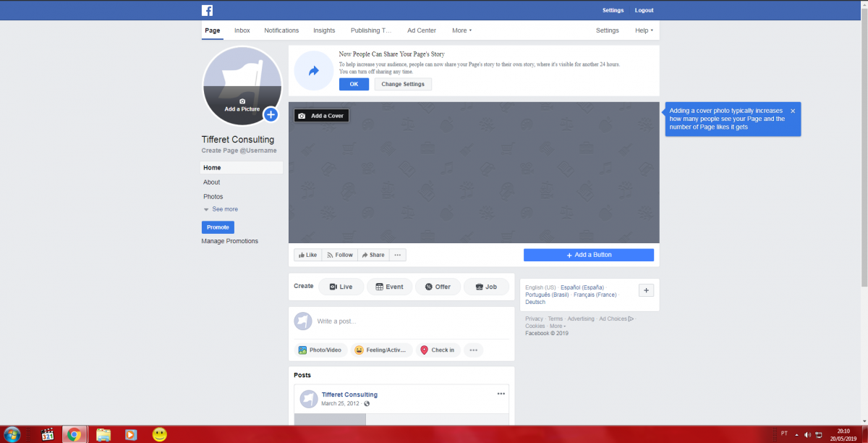Click Check in post option
Screen dimensions: 868x443
click(x=438, y=350)
